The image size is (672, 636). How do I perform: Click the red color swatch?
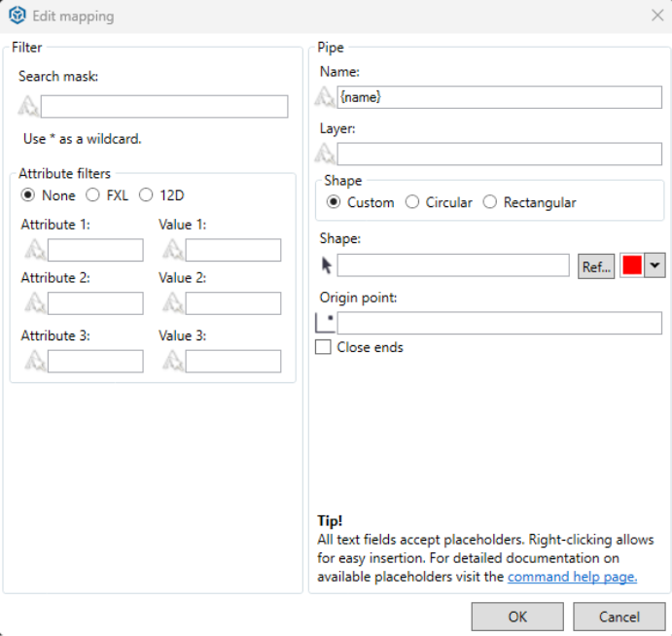(x=632, y=265)
